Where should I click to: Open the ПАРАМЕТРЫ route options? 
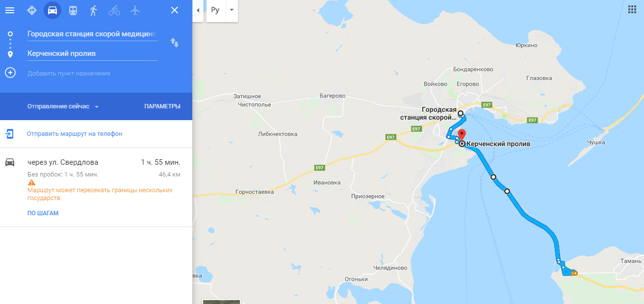click(162, 106)
